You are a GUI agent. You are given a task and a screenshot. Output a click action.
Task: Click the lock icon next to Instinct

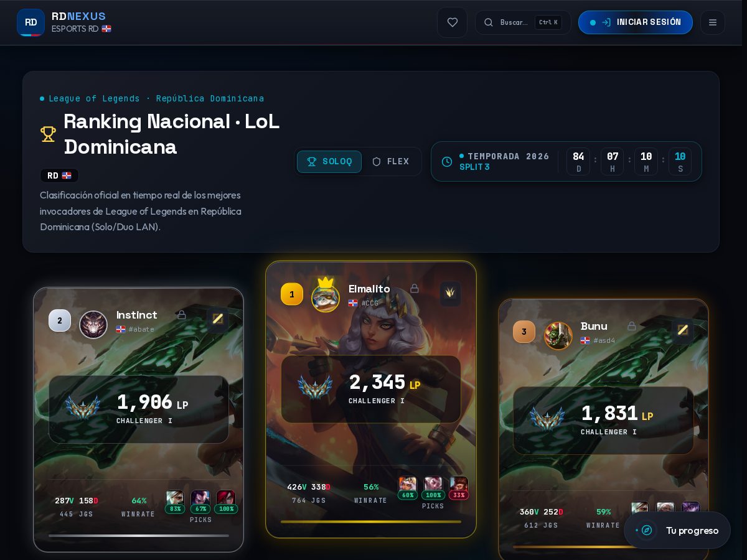182,315
